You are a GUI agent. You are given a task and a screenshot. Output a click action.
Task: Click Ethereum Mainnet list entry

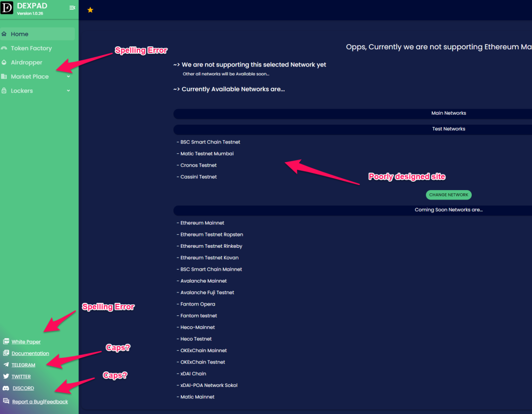[x=201, y=223]
